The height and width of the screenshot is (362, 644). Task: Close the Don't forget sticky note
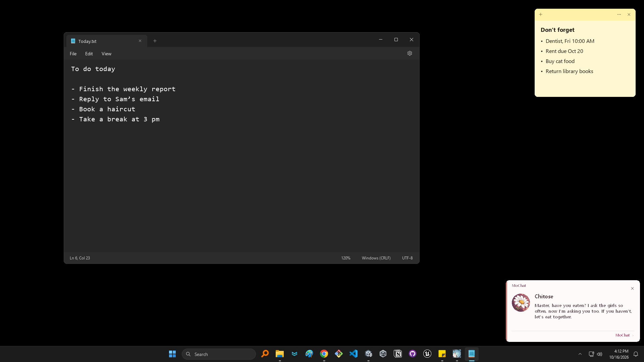click(x=629, y=14)
